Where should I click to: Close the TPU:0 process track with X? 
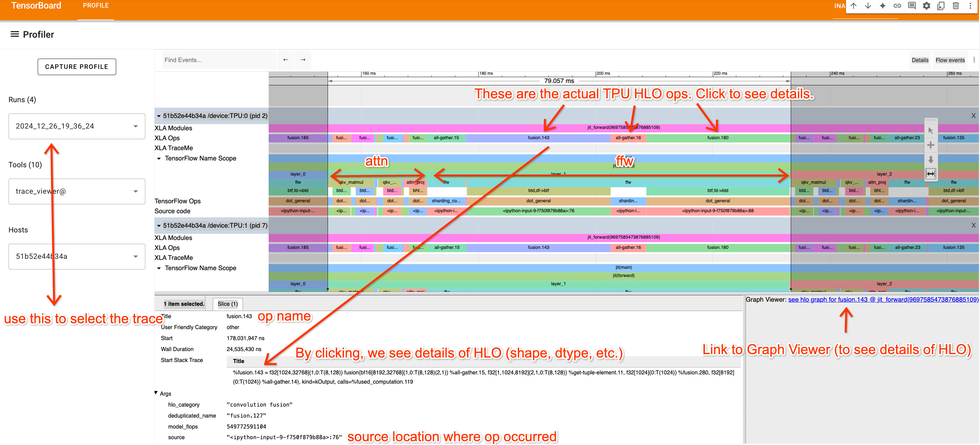973,116
